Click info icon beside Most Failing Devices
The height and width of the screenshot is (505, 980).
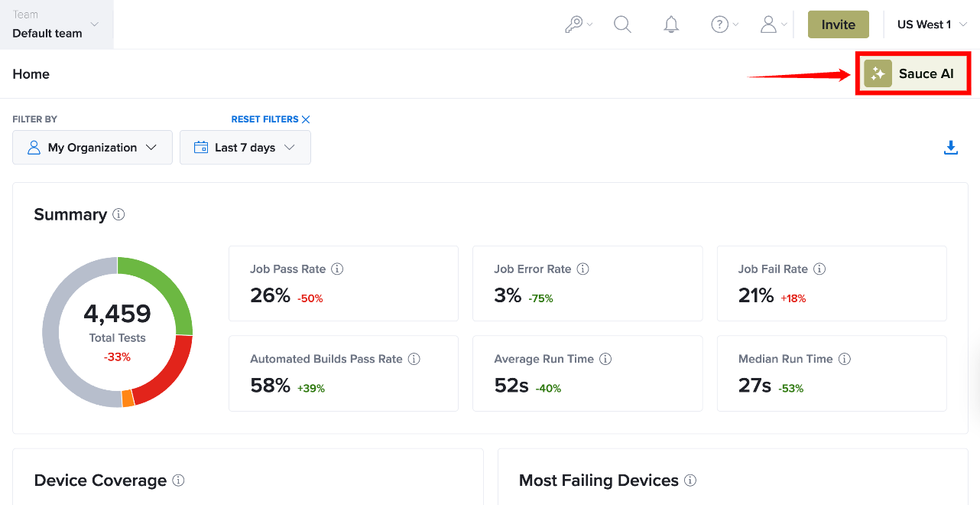click(x=690, y=481)
